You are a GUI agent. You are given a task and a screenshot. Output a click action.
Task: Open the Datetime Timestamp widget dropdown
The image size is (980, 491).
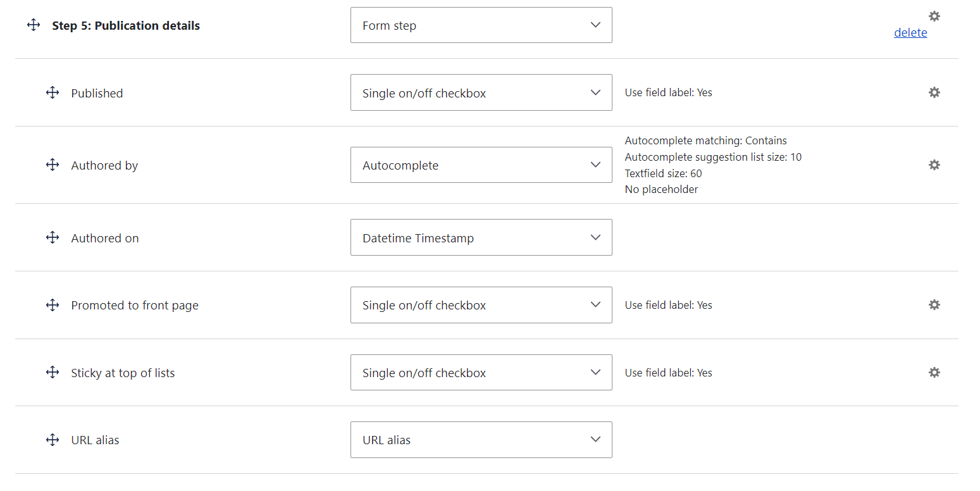481,237
